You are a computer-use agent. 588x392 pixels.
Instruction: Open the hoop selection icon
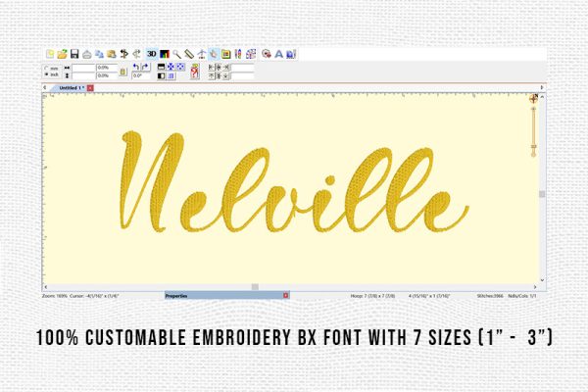[x=225, y=55]
